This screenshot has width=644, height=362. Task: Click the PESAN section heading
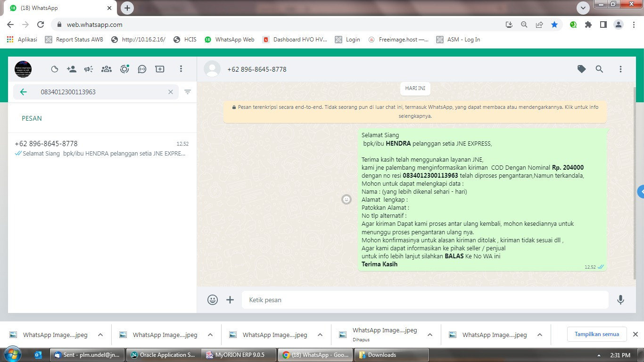click(x=32, y=118)
